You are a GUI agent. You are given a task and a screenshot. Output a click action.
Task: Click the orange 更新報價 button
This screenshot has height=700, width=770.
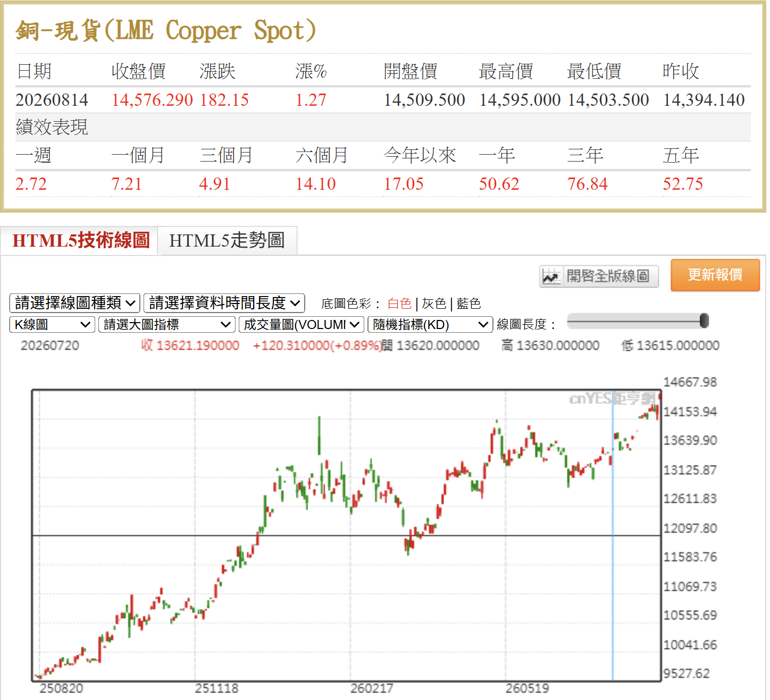[x=715, y=275]
